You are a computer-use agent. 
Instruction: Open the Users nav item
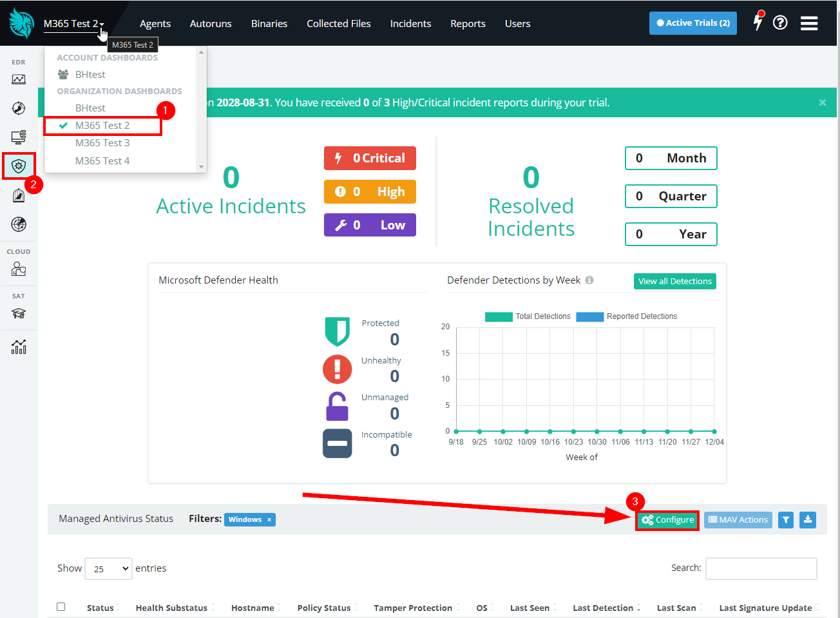pos(518,24)
